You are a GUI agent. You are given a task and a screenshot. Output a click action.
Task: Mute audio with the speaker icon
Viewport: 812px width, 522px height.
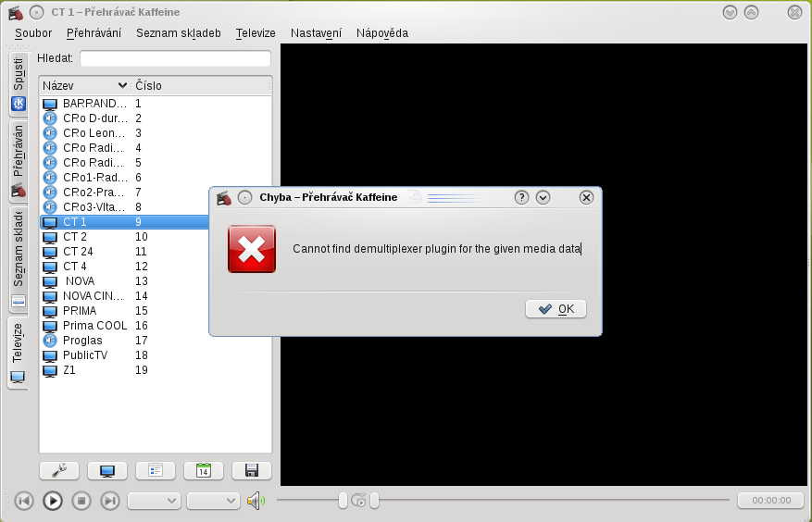pos(256,501)
